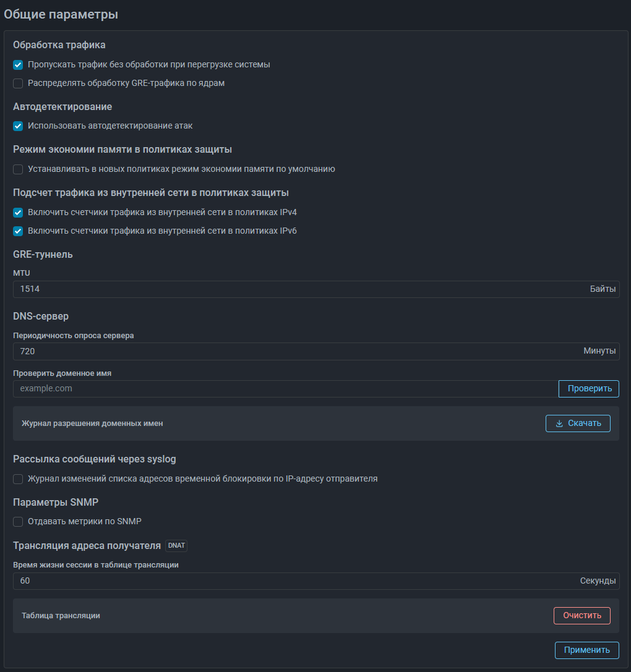The height and width of the screenshot is (672, 631).
Task: Focus the DNS server polling period field
Action: click(297, 351)
